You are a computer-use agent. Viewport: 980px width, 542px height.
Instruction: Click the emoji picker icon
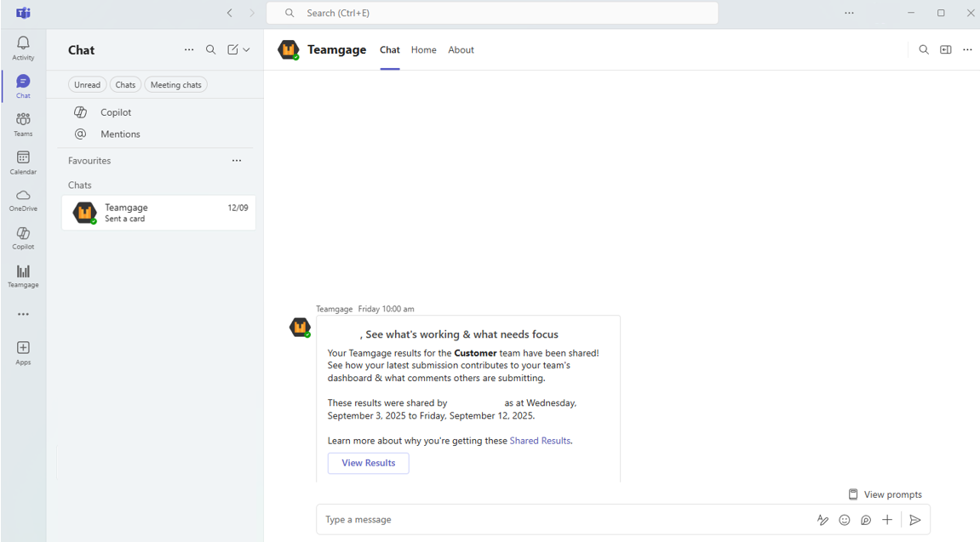tap(845, 520)
